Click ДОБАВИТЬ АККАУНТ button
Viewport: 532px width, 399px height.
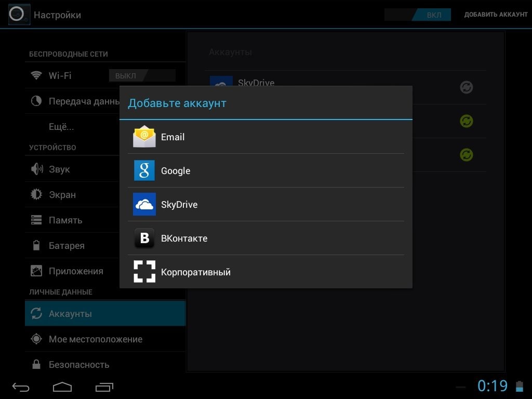pyautogui.click(x=496, y=15)
